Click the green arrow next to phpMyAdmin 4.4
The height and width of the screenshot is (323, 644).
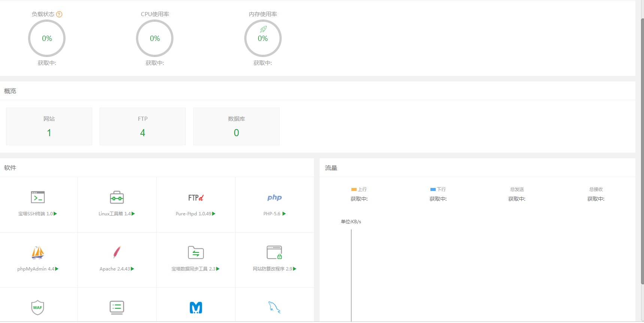57,269
